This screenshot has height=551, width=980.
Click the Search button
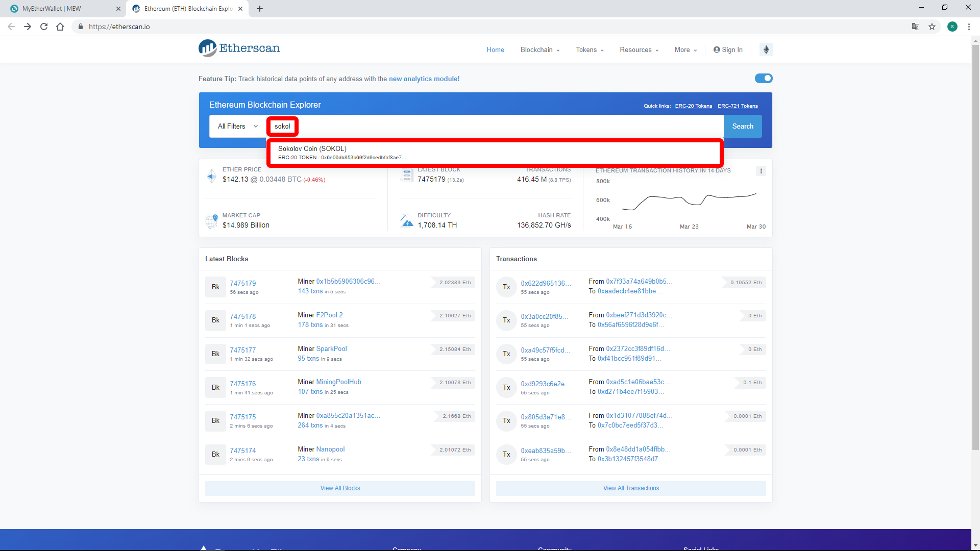(743, 126)
